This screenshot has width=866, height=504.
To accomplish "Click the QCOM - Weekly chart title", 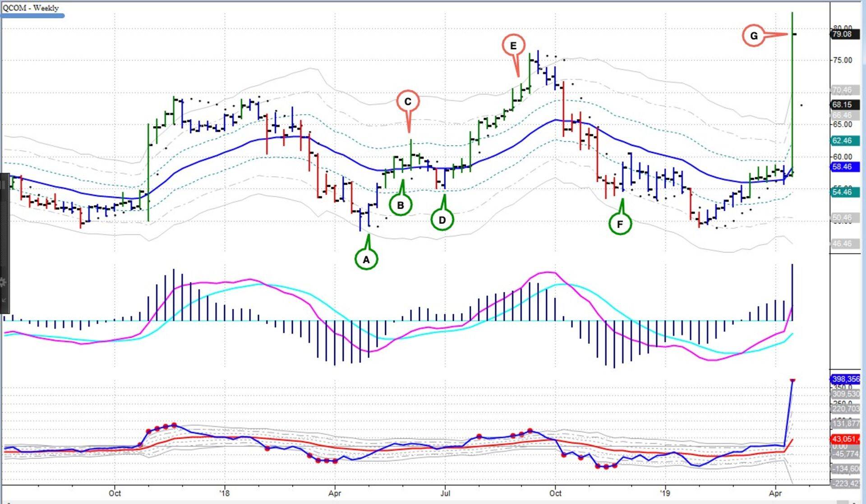I will point(30,8).
